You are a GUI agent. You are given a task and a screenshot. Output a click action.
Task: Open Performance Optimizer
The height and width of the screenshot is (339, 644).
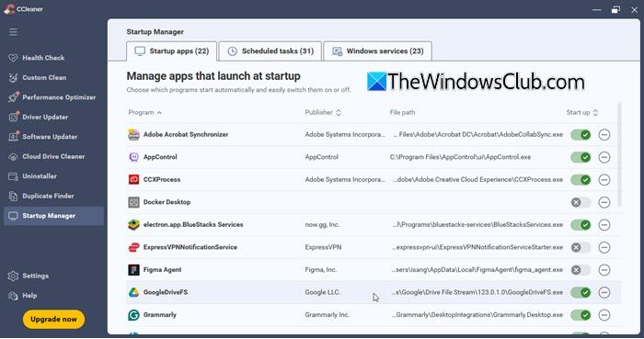(53, 97)
